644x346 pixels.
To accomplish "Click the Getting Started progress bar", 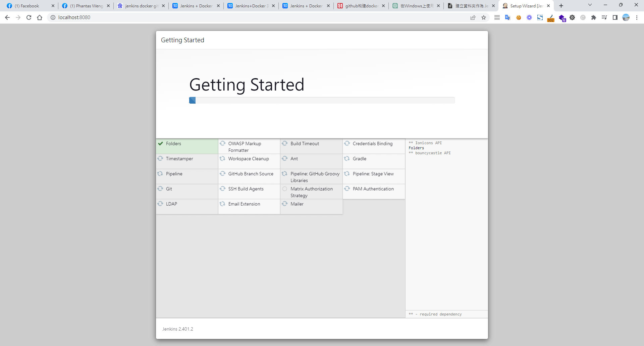I will pyautogui.click(x=322, y=100).
